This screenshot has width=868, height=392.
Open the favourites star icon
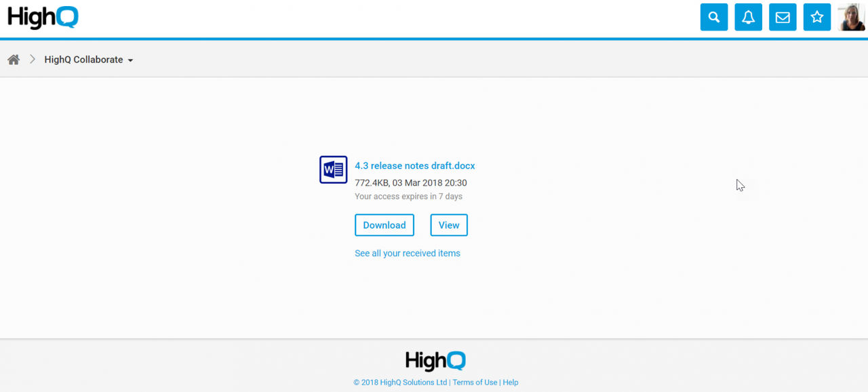click(x=817, y=17)
